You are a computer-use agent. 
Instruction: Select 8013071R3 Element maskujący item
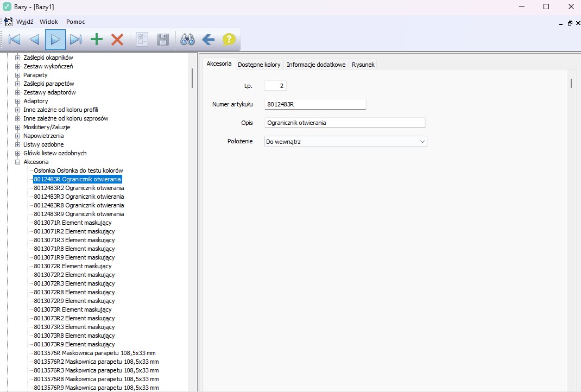[74, 240]
